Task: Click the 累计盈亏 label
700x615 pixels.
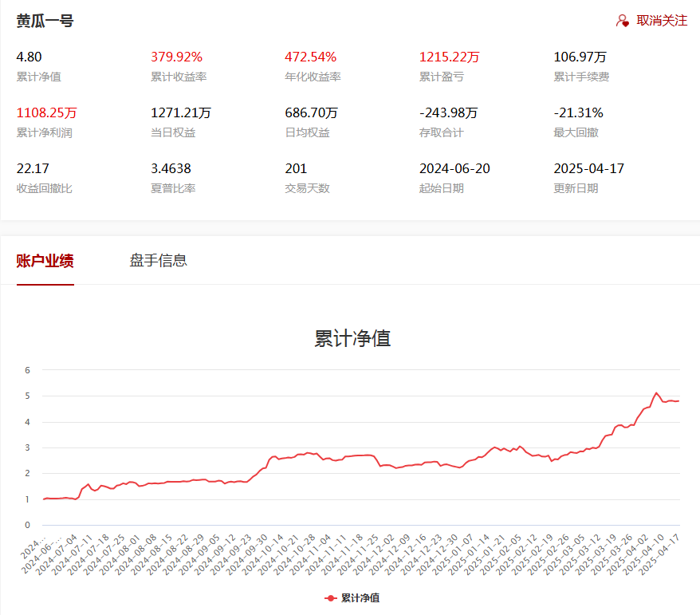Action: 442,77
